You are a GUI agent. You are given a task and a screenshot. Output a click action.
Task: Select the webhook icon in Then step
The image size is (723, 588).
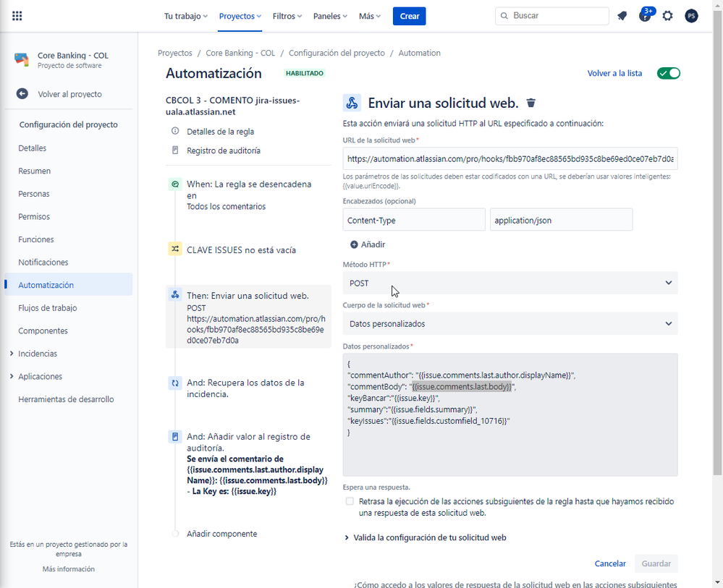click(x=175, y=295)
